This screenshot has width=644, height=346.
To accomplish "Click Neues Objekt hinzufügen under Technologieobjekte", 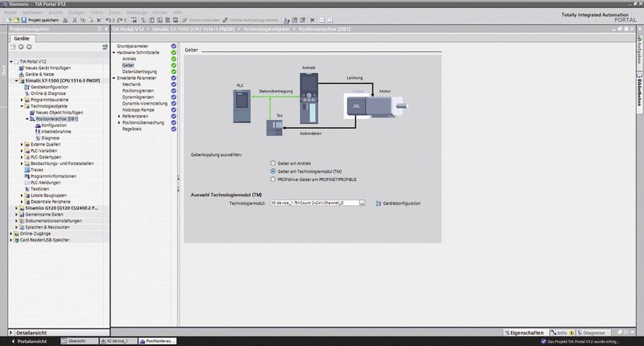I will 59,113.
